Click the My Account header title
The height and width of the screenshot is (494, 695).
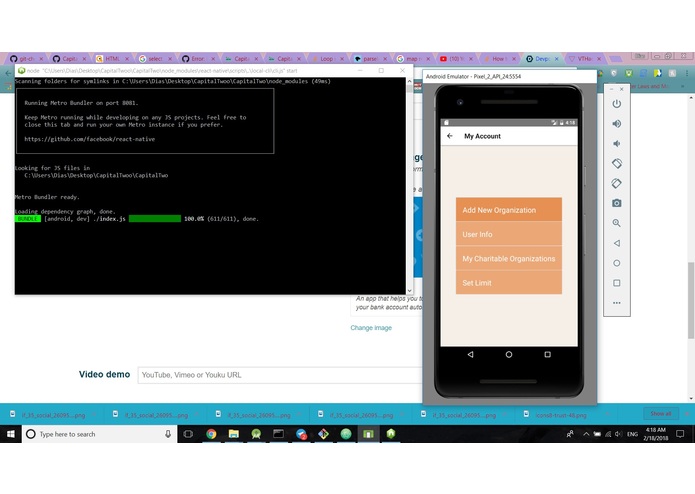482,136
